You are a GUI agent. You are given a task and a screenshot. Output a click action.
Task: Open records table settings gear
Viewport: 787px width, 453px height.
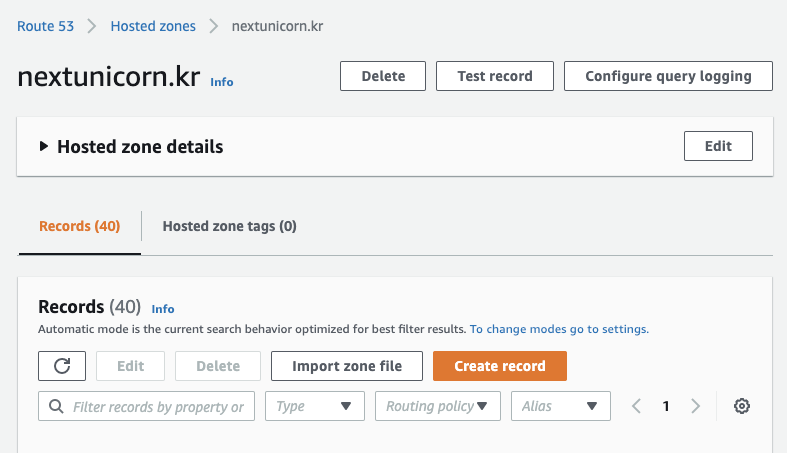pyautogui.click(x=741, y=406)
